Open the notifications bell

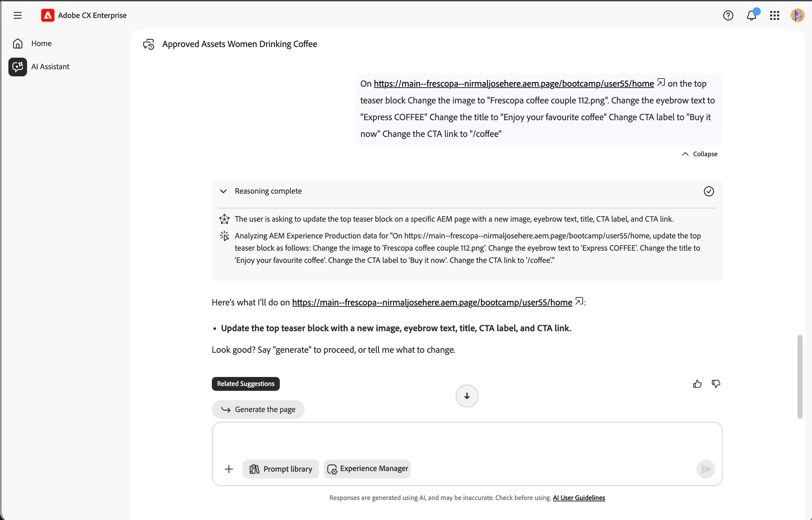point(751,15)
